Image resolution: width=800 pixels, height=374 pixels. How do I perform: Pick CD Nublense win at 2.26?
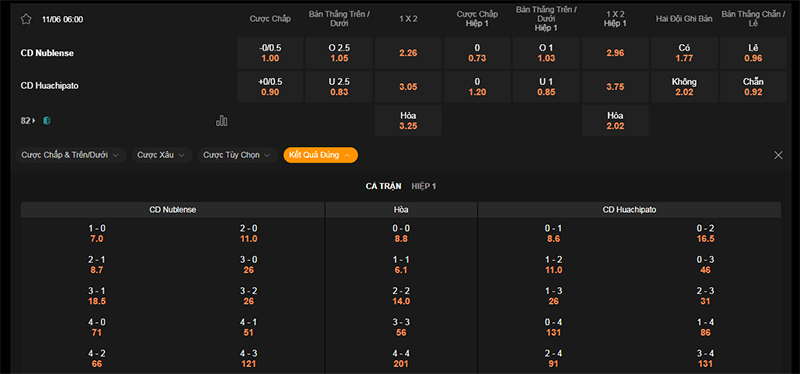coord(408,53)
